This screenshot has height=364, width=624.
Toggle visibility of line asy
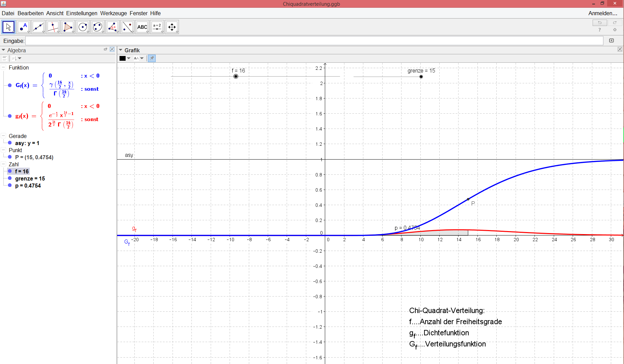(10, 143)
